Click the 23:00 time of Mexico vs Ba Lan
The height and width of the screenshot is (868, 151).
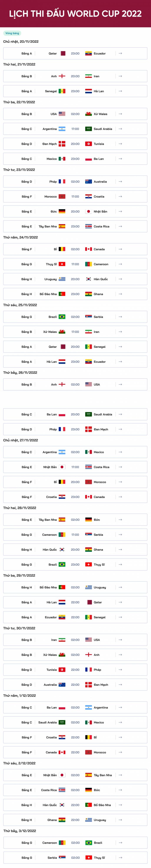click(x=75, y=159)
